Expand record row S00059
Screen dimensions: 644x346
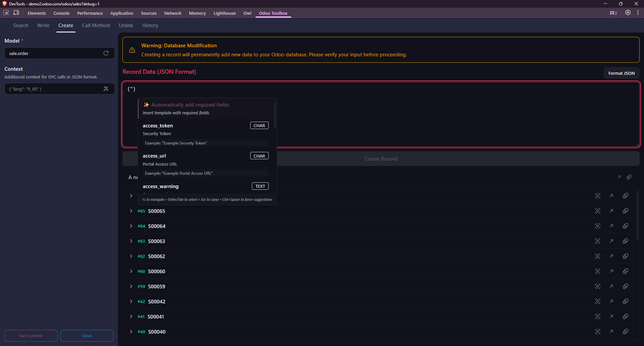click(131, 286)
